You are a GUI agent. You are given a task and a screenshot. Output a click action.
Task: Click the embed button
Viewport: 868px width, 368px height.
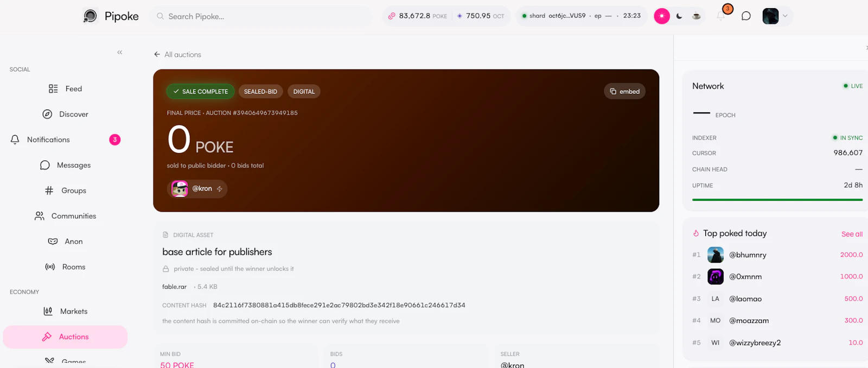[624, 92]
